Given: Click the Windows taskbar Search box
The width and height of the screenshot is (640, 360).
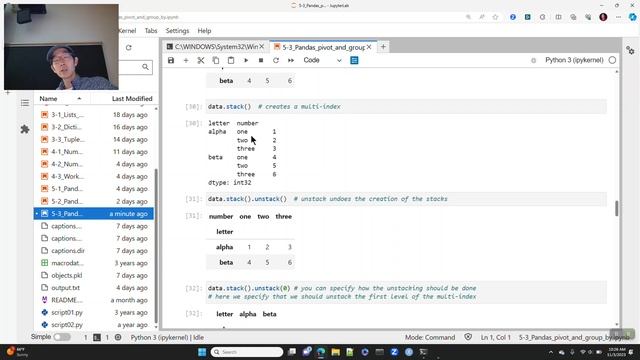Looking at the screenshot, I should [x=247, y=352].
